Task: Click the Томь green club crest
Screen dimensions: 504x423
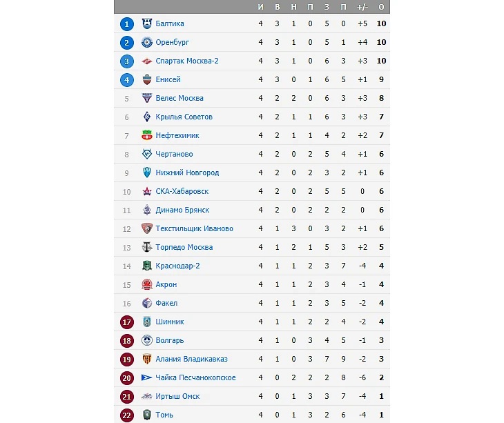Action: tap(146, 415)
